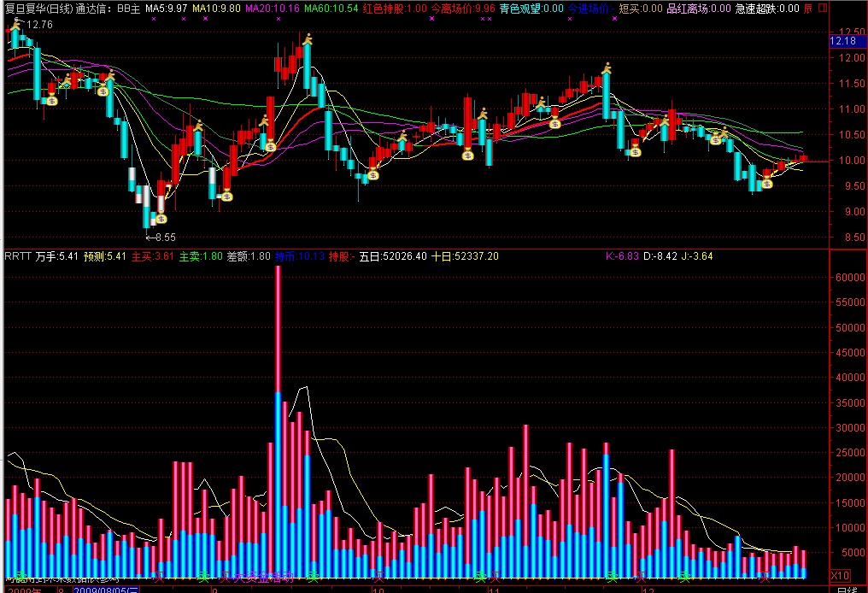This screenshot has height=593, width=868.
Task: Click the 通达信: BB主 indicator name
Action: pos(108,9)
